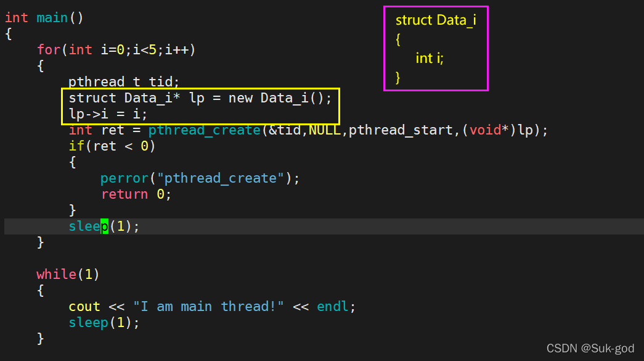Click the "&tid" argument in pthread_create call
Viewport: 644px width, 361px height.
point(285,130)
